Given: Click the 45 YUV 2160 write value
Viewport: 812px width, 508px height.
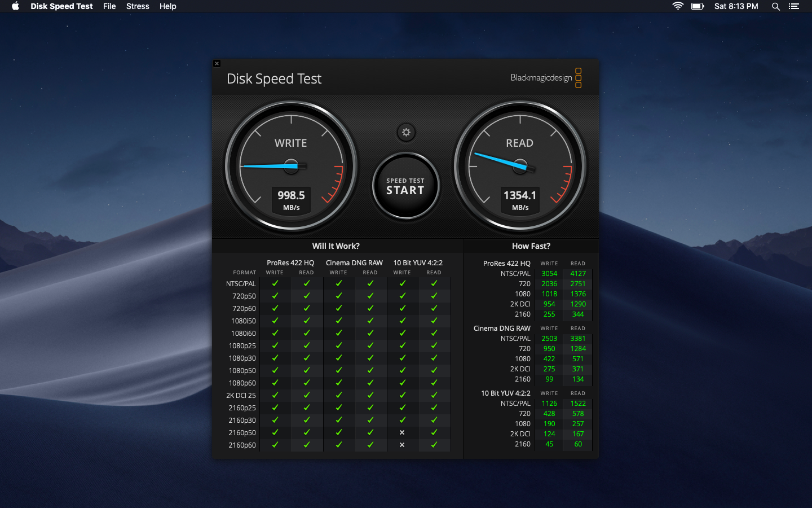Looking at the screenshot, I should tap(549, 444).
